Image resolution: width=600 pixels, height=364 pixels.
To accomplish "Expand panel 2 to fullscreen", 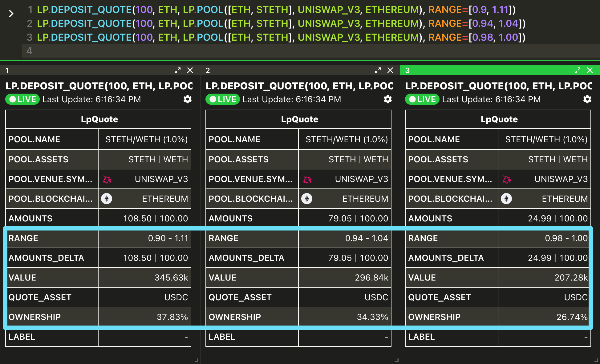I will click(x=378, y=71).
